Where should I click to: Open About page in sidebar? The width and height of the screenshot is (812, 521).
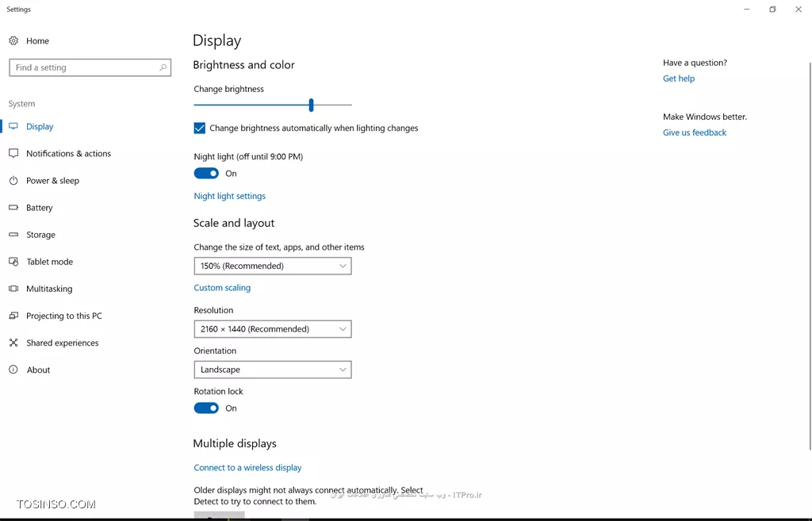pos(38,370)
